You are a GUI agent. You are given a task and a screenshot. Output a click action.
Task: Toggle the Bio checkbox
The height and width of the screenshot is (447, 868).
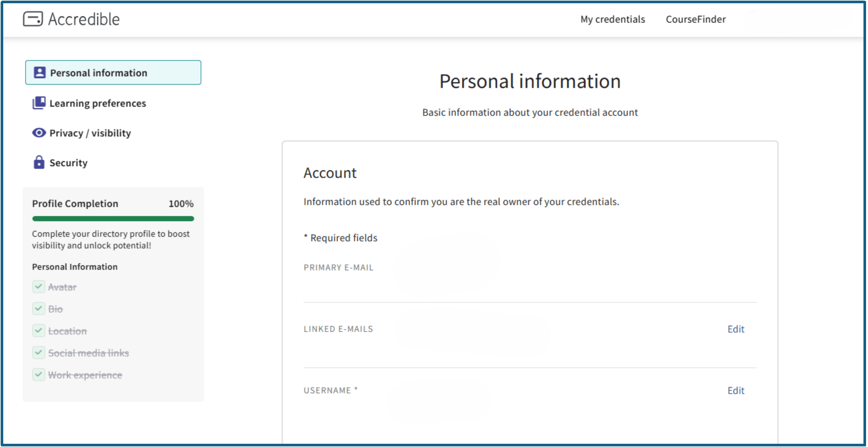point(39,309)
